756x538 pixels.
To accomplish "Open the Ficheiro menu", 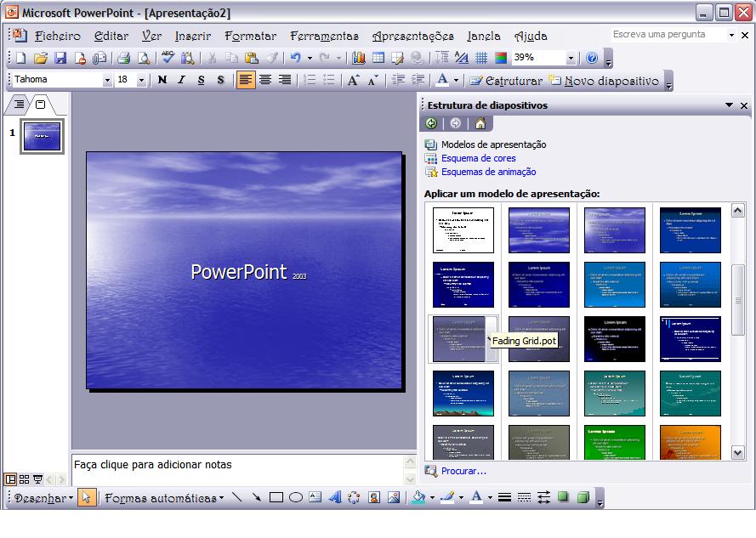I will pyautogui.click(x=57, y=36).
